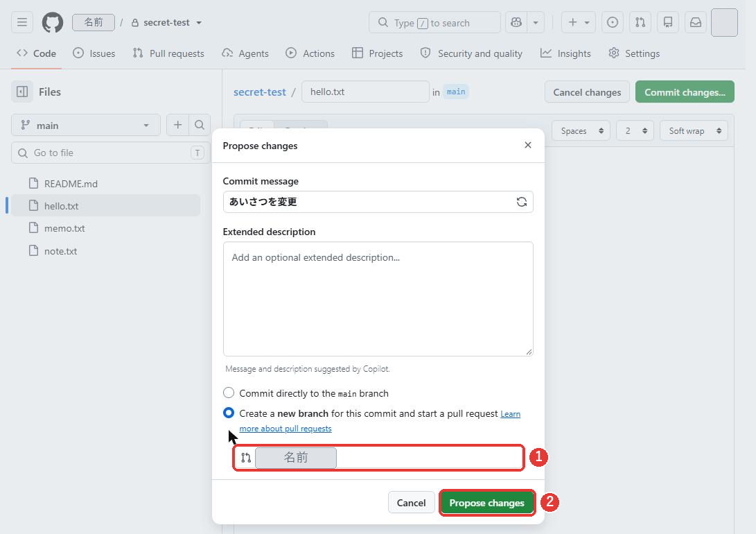Click the search bar in header
This screenshot has height=534, width=756.
tap(434, 23)
